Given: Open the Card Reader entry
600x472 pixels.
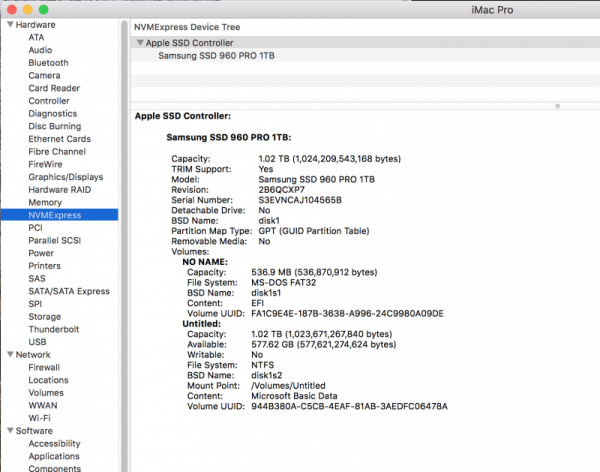Looking at the screenshot, I should pyautogui.click(x=54, y=88).
